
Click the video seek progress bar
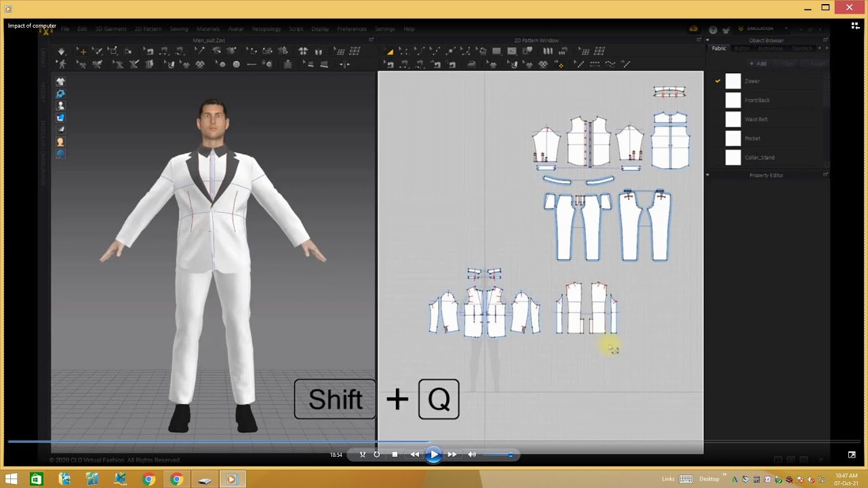click(434, 442)
